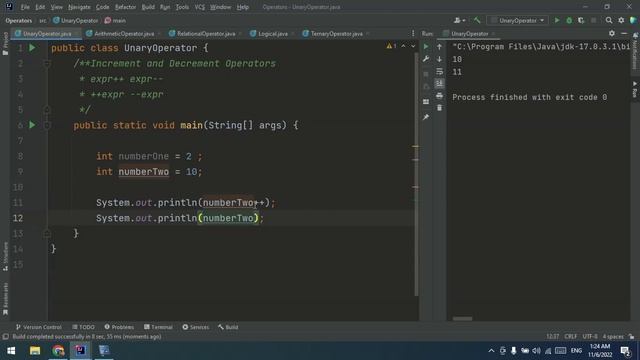640x360 pixels.
Task: Click the Run console horizontal scrollbar thumb
Action: point(462,318)
